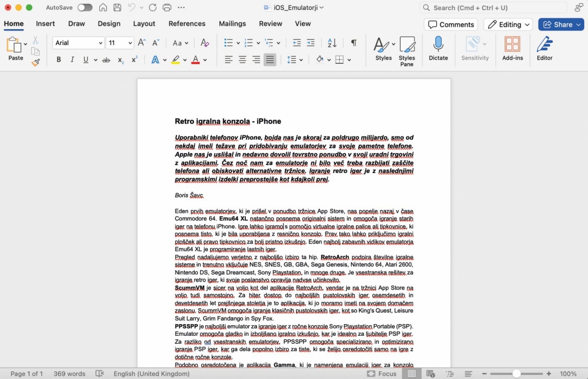Click the 369 words count
The width and height of the screenshot is (588, 379).
pos(70,374)
